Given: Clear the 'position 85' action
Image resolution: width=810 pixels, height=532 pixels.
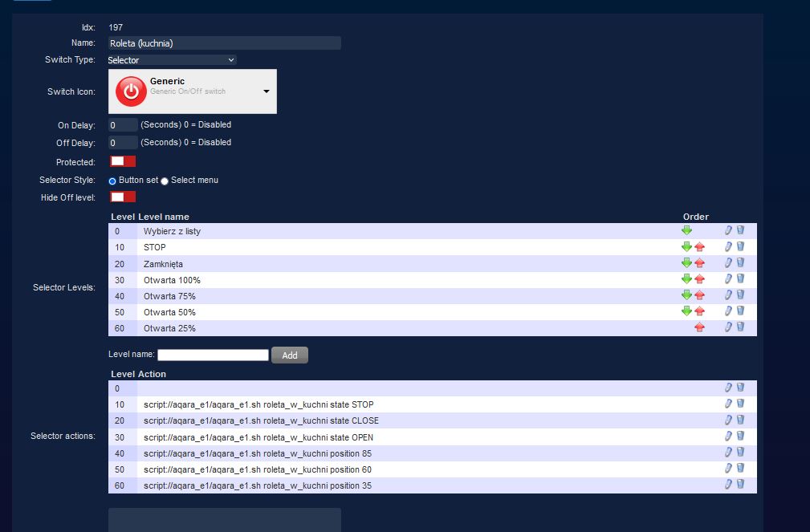Looking at the screenshot, I should 740,453.
